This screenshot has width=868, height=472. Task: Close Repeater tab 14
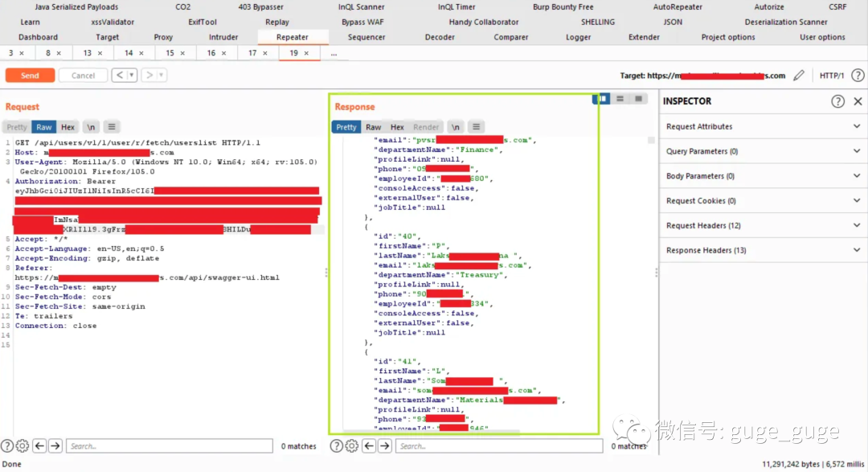pyautogui.click(x=141, y=53)
